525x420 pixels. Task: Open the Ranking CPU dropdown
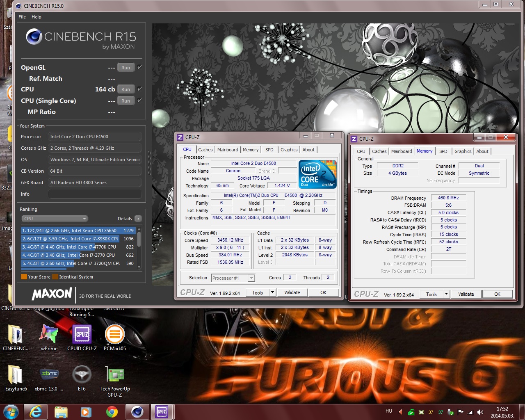tap(55, 219)
